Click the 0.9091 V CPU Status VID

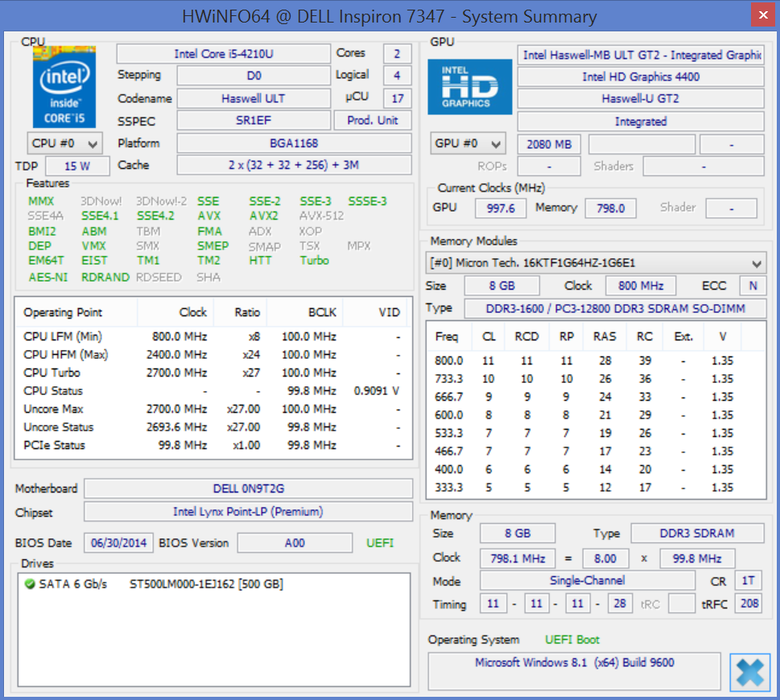pyautogui.click(x=377, y=391)
